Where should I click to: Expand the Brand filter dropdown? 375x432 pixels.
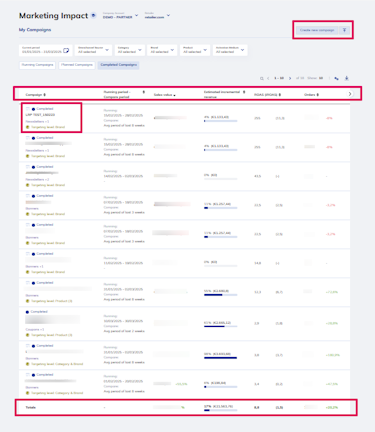point(162,50)
